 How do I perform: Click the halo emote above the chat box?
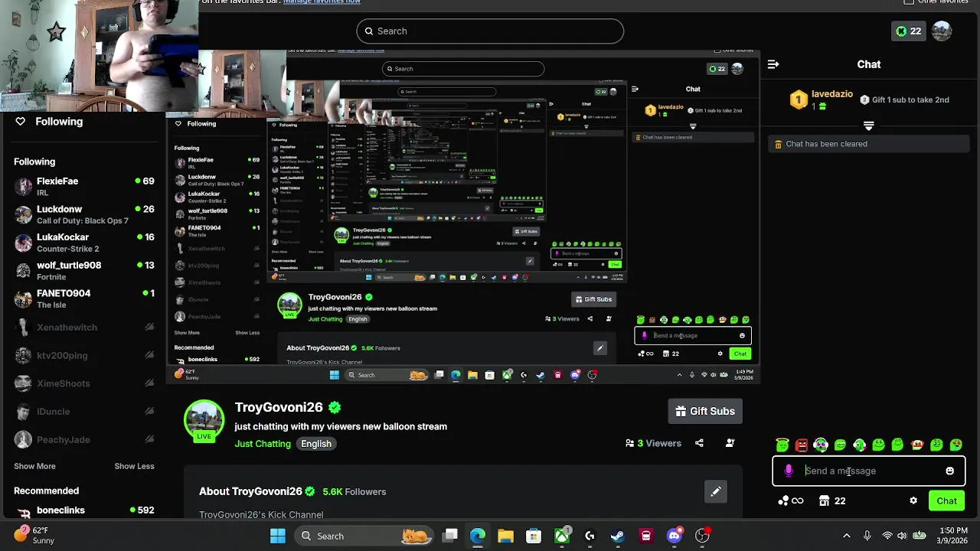[x=782, y=445]
